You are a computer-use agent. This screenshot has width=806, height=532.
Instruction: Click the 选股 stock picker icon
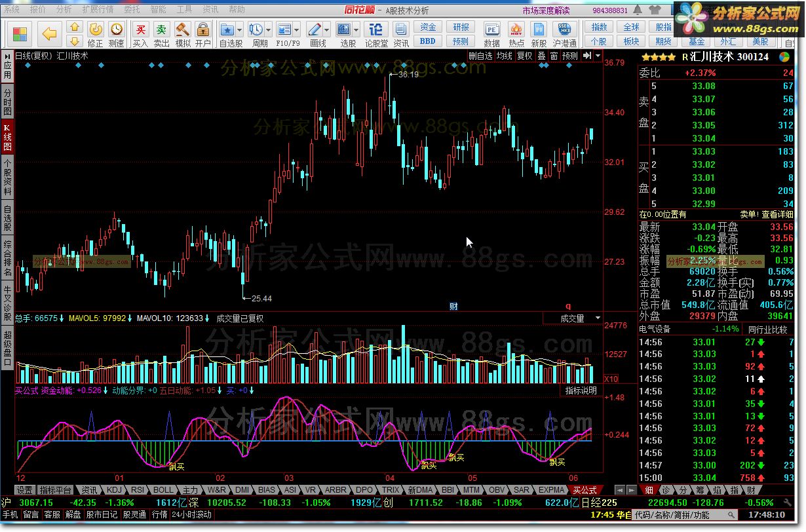(x=344, y=29)
